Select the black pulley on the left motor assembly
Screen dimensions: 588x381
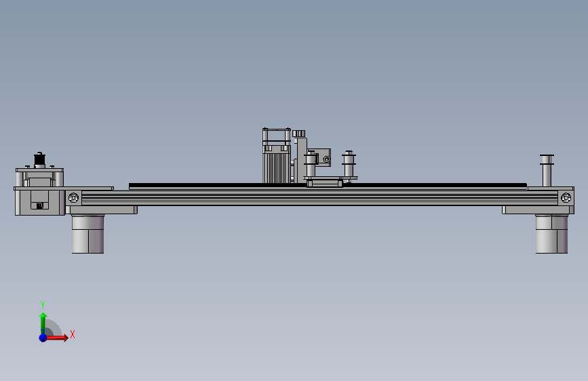[39, 159]
